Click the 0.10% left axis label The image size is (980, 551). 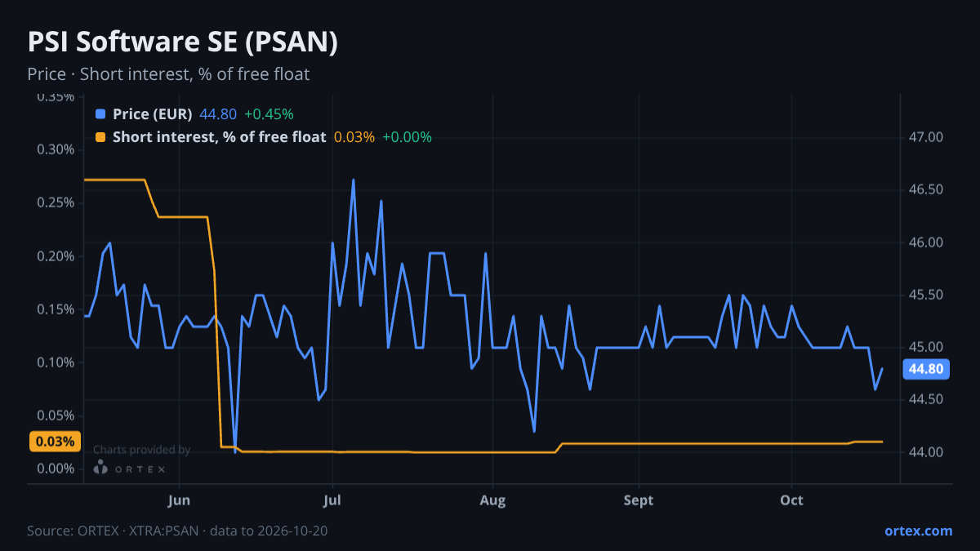[55, 362]
